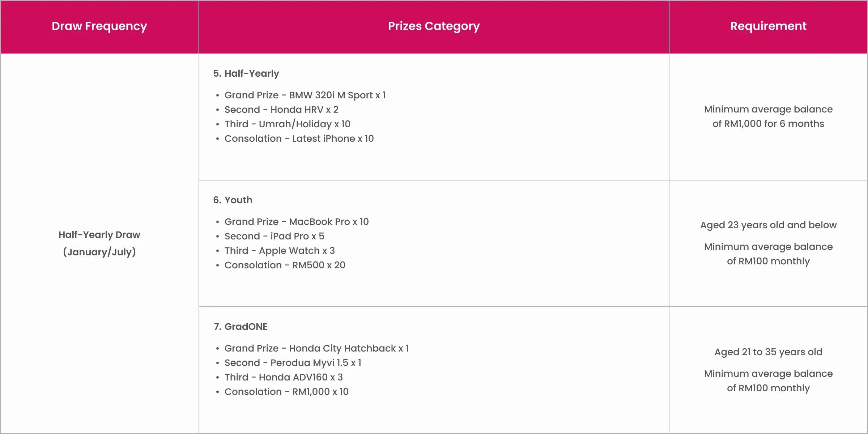Select the Latest iPhone consolation entry
Image resolution: width=868 pixels, height=434 pixels.
click(299, 139)
